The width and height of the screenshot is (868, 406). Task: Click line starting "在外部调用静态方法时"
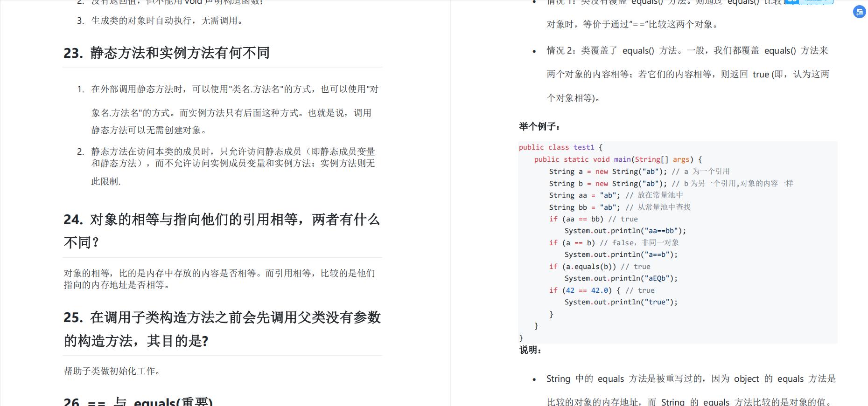(235, 89)
